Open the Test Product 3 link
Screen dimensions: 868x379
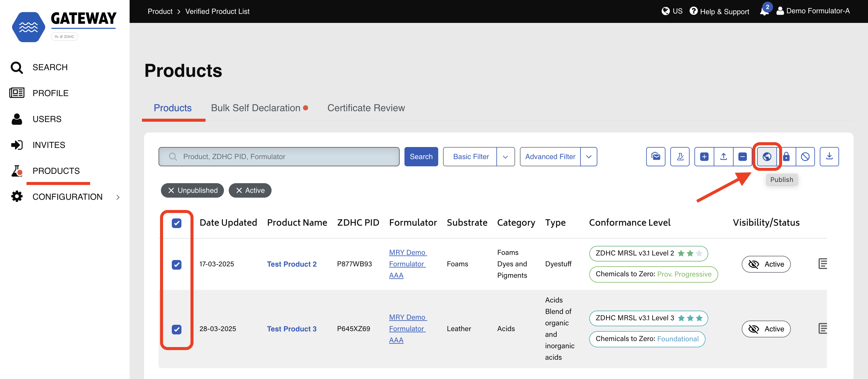(x=291, y=329)
